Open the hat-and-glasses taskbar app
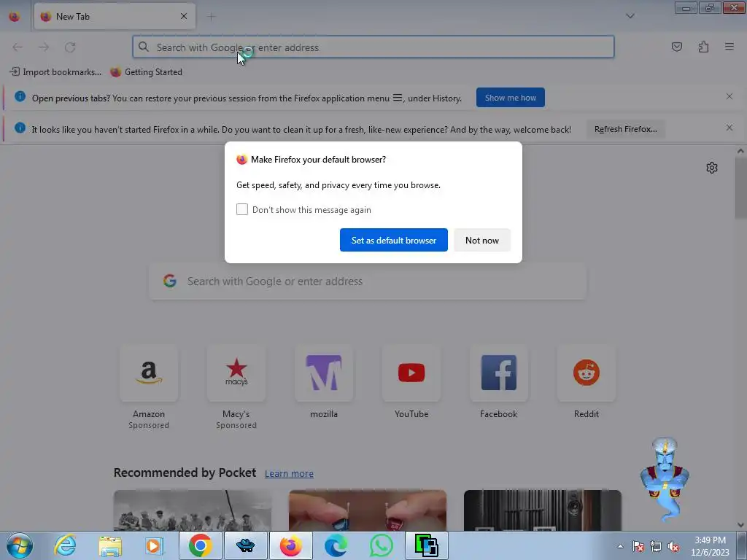Viewport: 747px width, 560px height. (x=245, y=545)
